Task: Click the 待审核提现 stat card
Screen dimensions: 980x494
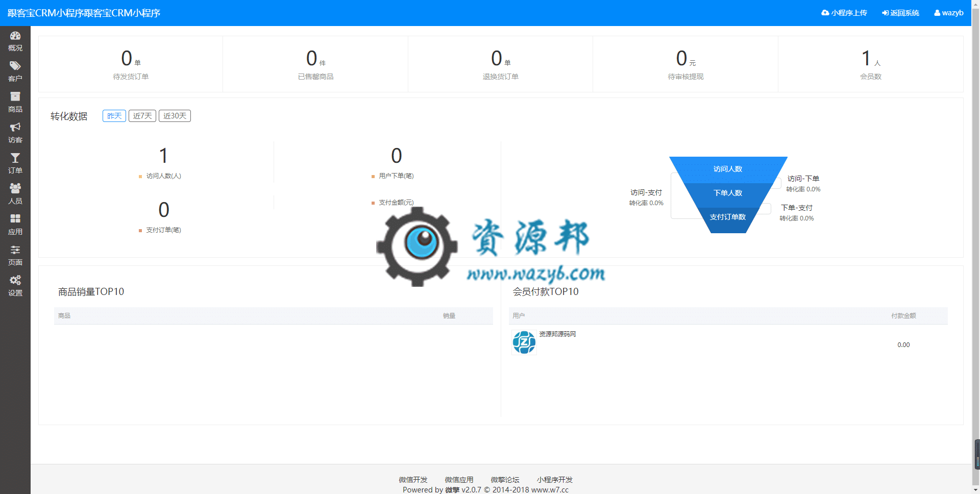Action: (685, 64)
